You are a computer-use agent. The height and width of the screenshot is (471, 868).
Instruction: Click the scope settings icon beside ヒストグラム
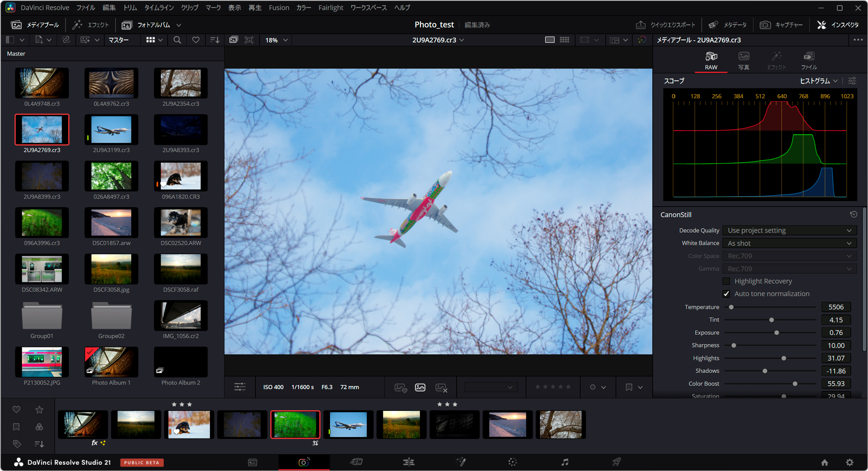(x=852, y=81)
